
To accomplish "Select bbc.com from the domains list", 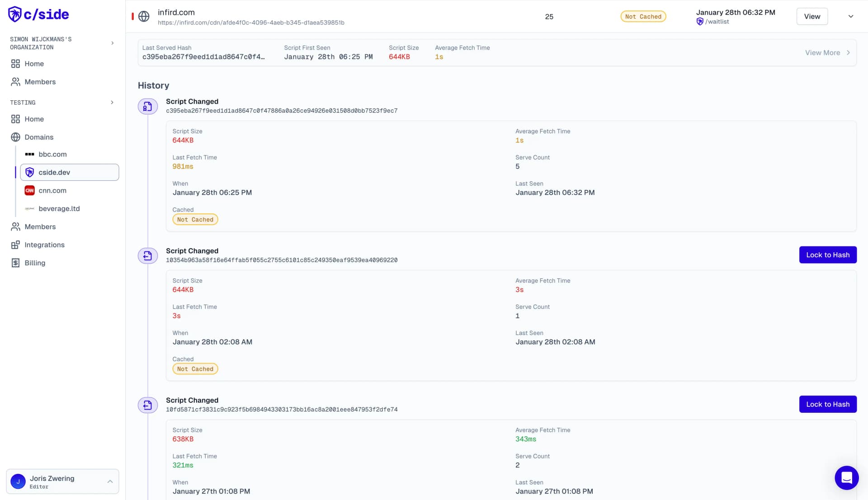I will 52,154.
